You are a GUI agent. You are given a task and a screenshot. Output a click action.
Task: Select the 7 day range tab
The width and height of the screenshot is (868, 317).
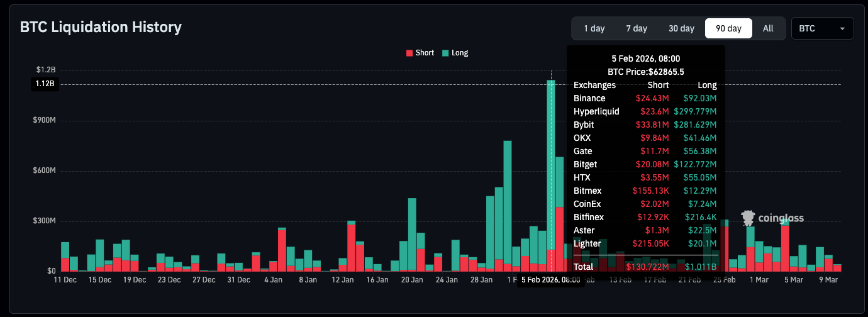click(636, 28)
